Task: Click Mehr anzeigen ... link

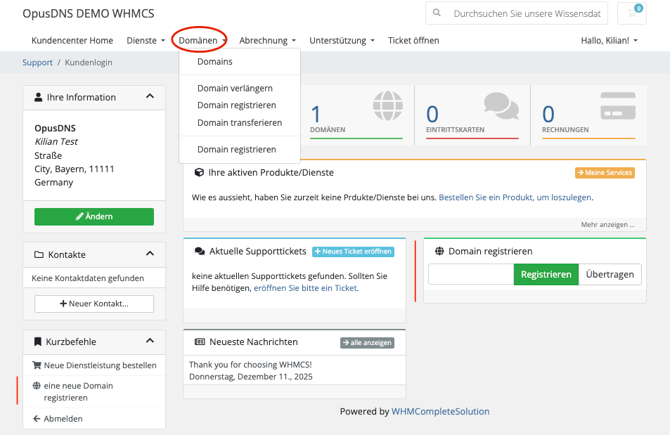Action: (608, 225)
